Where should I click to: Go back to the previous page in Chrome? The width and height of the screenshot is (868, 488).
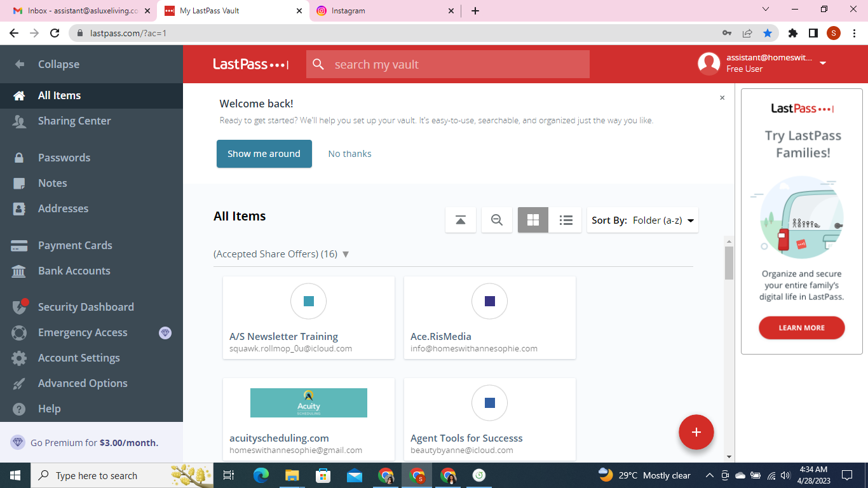coord(15,33)
